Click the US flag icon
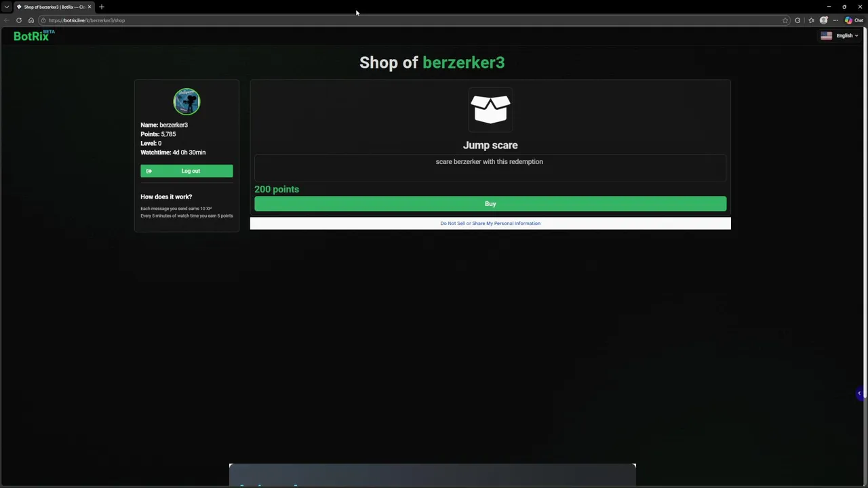The width and height of the screenshot is (868, 488). tap(826, 36)
